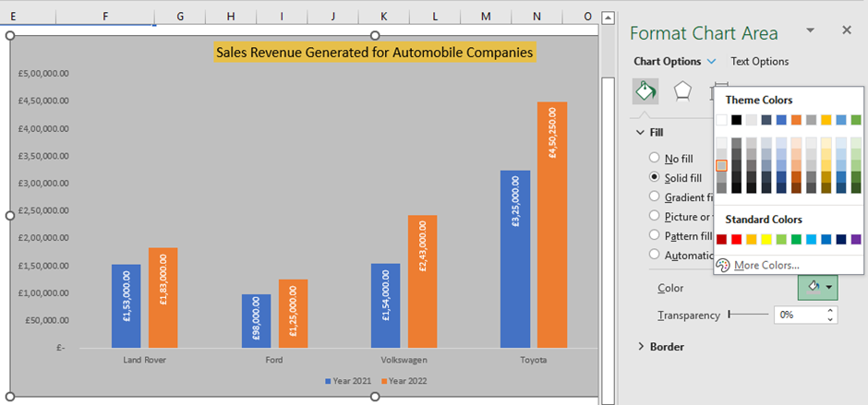Screen dimensions: 868x405
Task: Select column header G
Action: (x=180, y=17)
